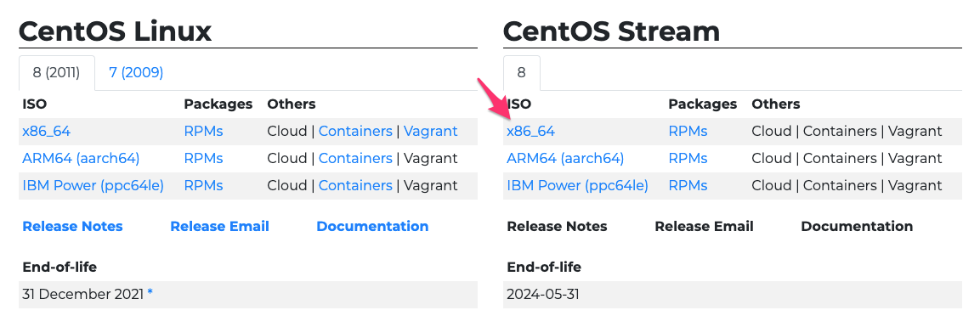Image resolution: width=980 pixels, height=327 pixels.
Task: Open the CentOS Linux Release Notes
Action: click(72, 227)
